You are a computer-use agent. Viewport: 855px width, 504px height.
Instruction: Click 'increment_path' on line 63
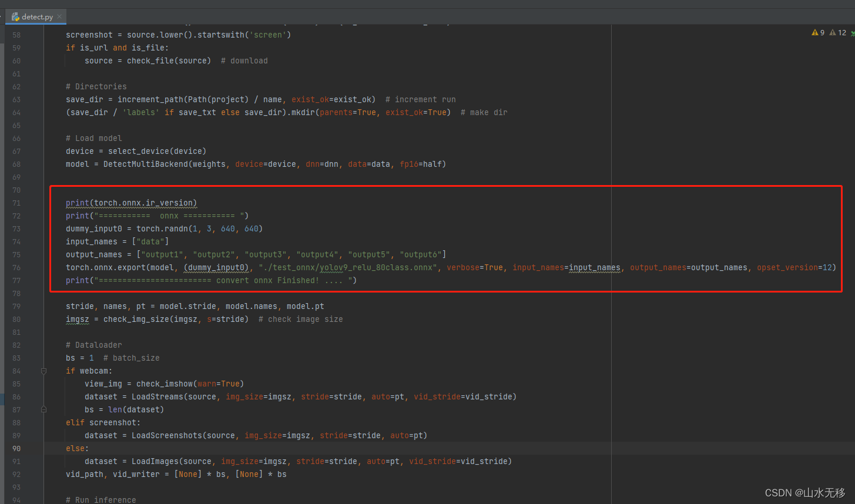[x=150, y=99]
